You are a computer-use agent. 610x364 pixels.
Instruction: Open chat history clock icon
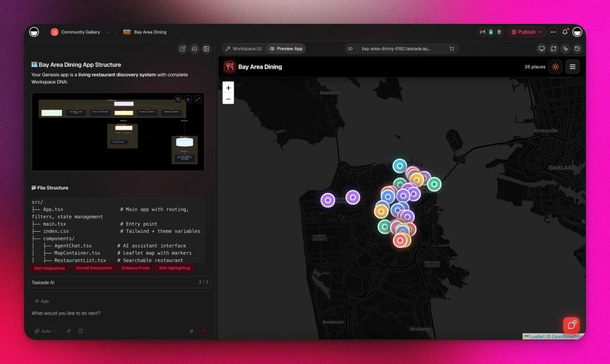point(194,49)
